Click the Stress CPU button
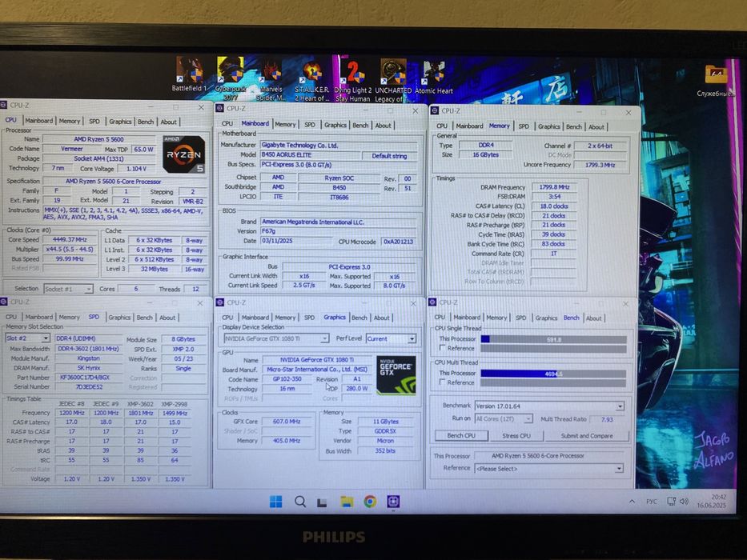Image resolution: width=747 pixels, height=560 pixels. 516,436
